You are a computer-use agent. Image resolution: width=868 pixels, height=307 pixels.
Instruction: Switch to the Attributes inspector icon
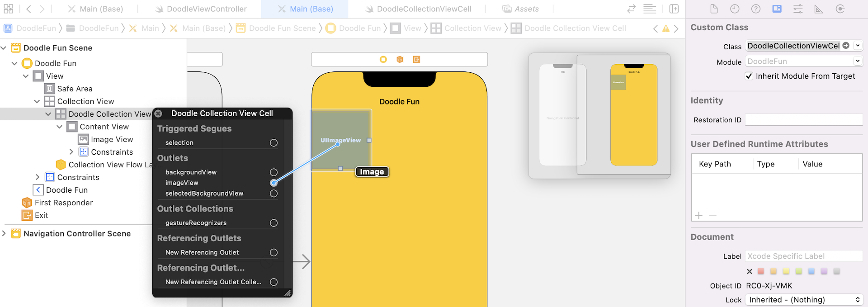click(798, 9)
